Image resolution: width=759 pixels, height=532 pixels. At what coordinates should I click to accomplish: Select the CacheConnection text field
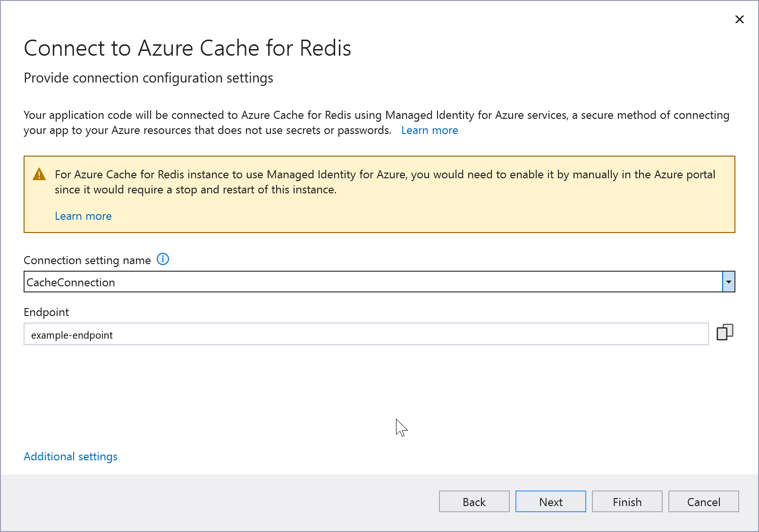tap(330, 282)
